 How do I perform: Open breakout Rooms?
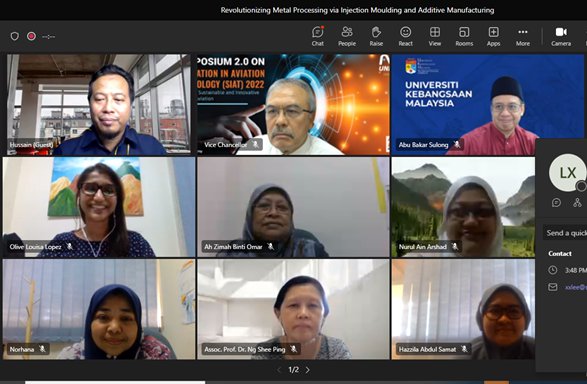pyautogui.click(x=464, y=36)
